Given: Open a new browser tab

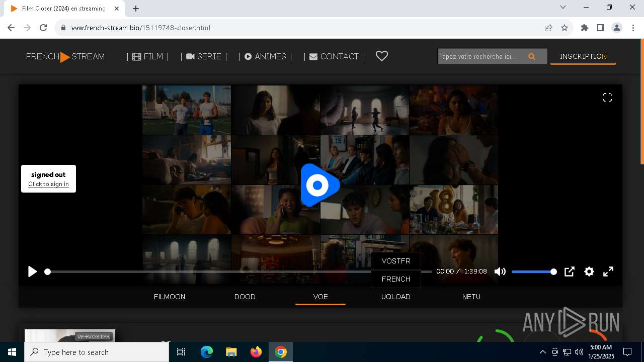Looking at the screenshot, I should click(136, 9).
